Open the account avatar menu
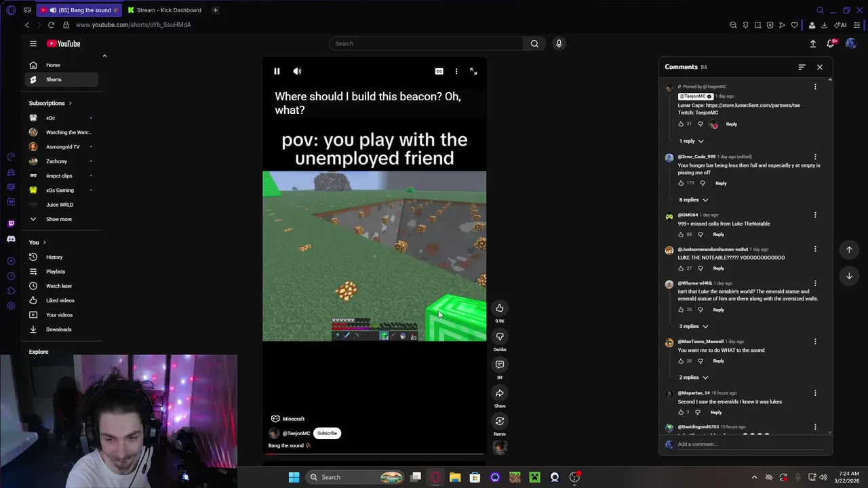Image resolution: width=868 pixels, height=488 pixels. click(850, 43)
